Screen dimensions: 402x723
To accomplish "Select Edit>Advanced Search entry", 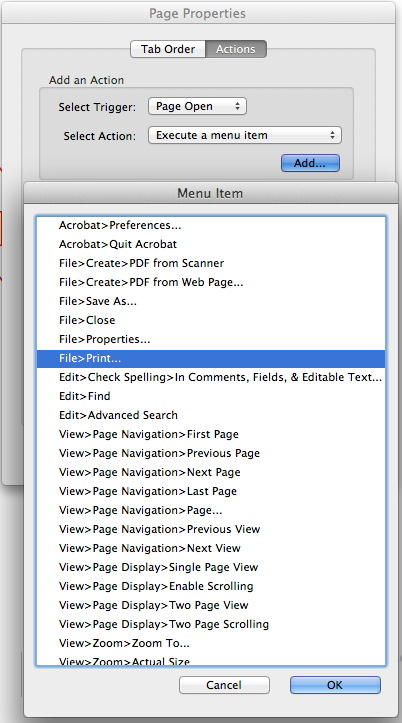I will (x=211, y=415).
